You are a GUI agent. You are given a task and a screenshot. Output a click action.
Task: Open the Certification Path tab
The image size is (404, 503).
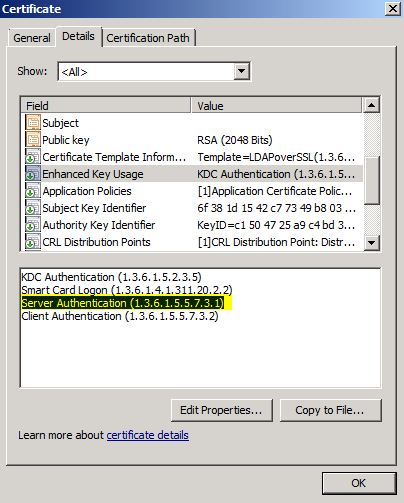coord(148,38)
